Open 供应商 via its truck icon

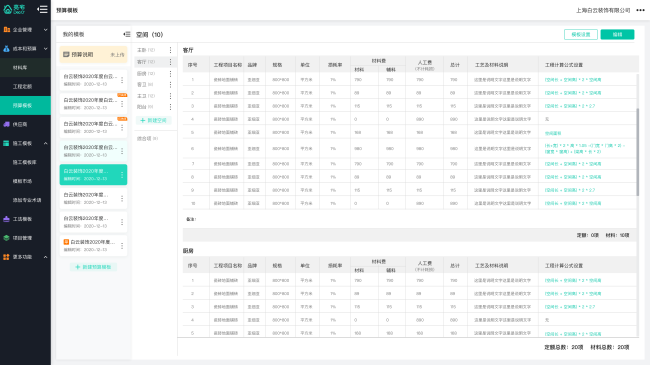7,124
